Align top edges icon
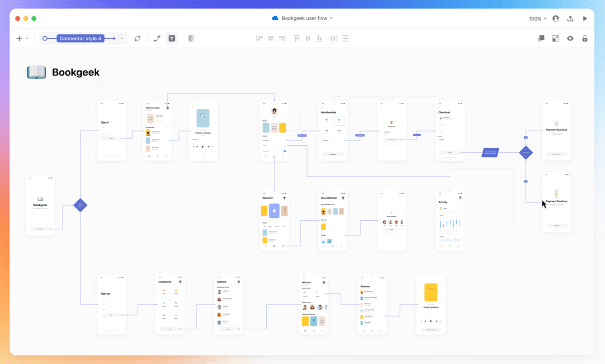The height and width of the screenshot is (364, 605). (x=296, y=38)
